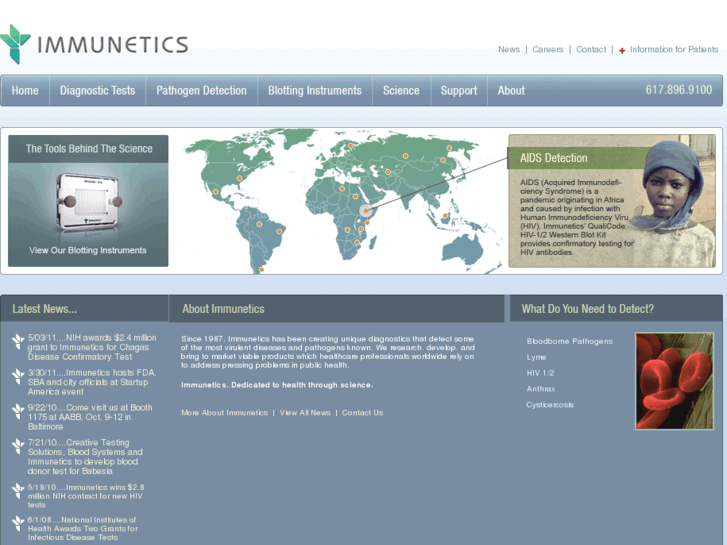Open the Support menu
Screen dimensions: 727x545
(x=459, y=90)
